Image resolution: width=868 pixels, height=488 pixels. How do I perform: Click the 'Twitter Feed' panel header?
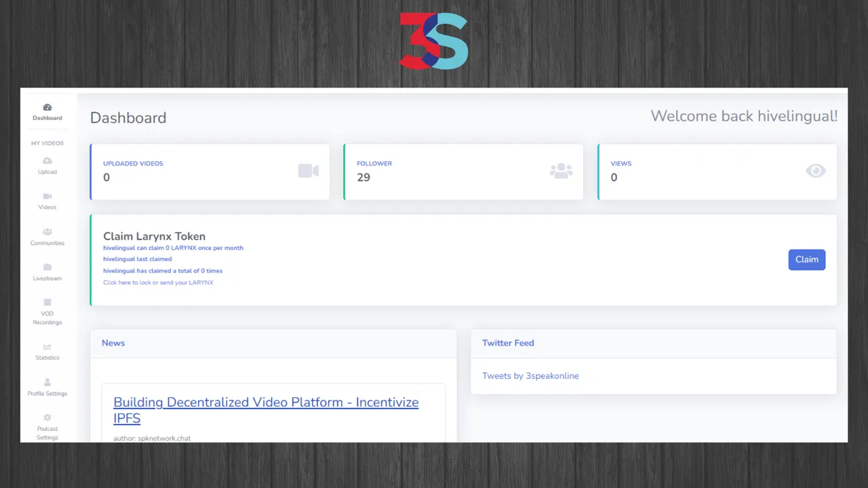tap(508, 343)
